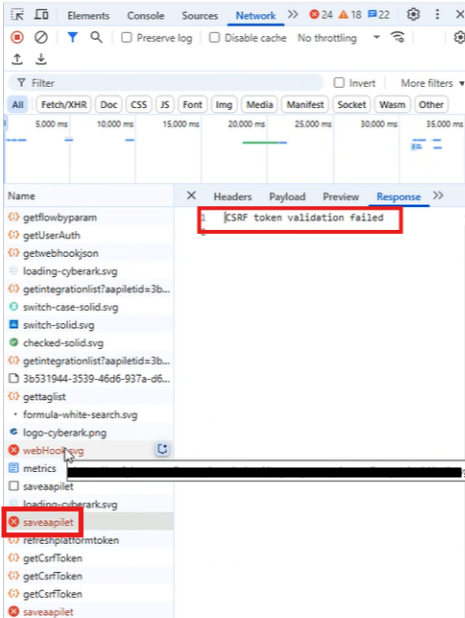
Task: Show more detail tabs after Response
Action: coord(438,195)
